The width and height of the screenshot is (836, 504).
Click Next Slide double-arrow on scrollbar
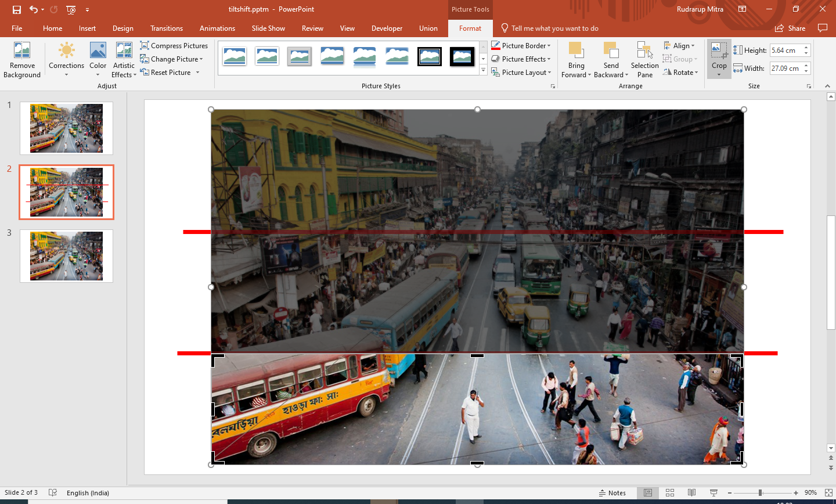click(x=831, y=467)
